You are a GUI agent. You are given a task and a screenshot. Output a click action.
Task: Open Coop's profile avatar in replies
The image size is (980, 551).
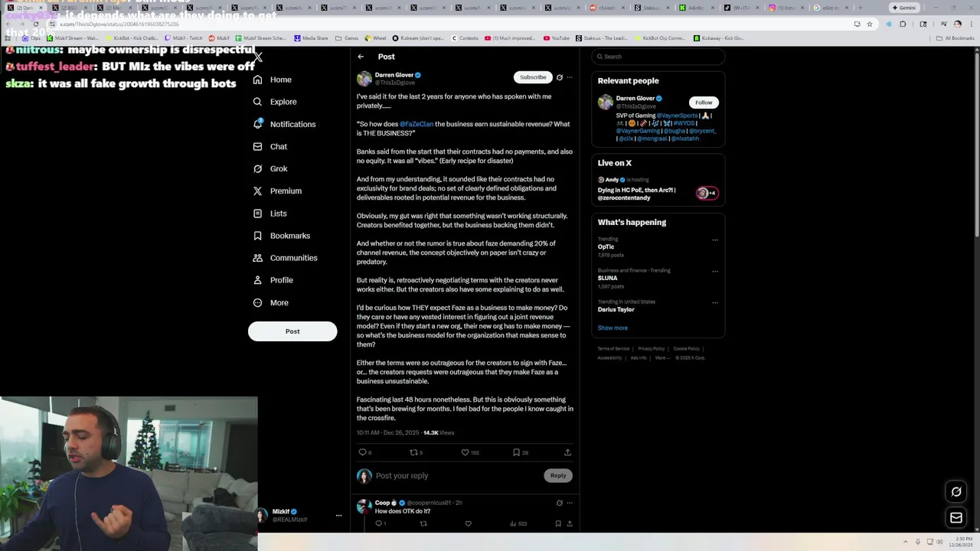(x=364, y=507)
